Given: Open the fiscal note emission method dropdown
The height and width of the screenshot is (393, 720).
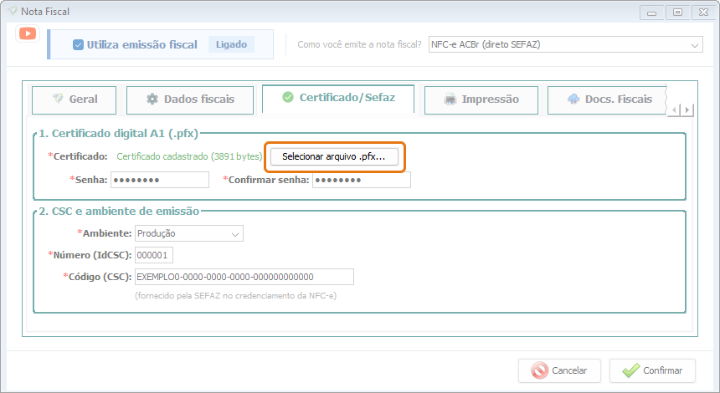Looking at the screenshot, I should (x=565, y=45).
